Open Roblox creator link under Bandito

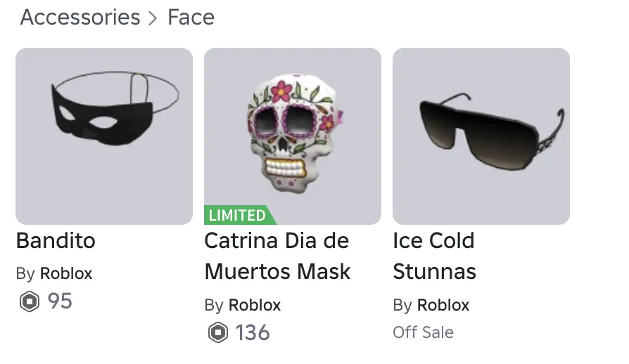pos(66,273)
